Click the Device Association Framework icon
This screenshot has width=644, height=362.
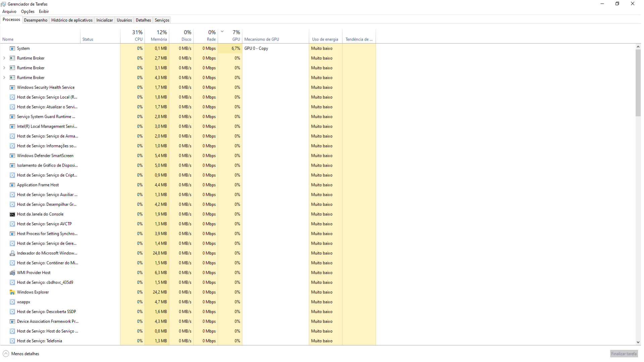(12, 321)
